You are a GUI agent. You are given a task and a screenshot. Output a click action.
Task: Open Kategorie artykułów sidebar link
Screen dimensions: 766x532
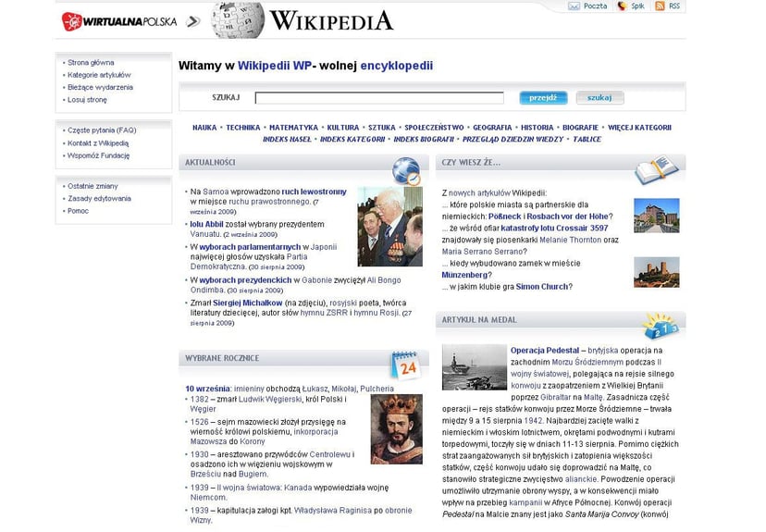coord(99,75)
